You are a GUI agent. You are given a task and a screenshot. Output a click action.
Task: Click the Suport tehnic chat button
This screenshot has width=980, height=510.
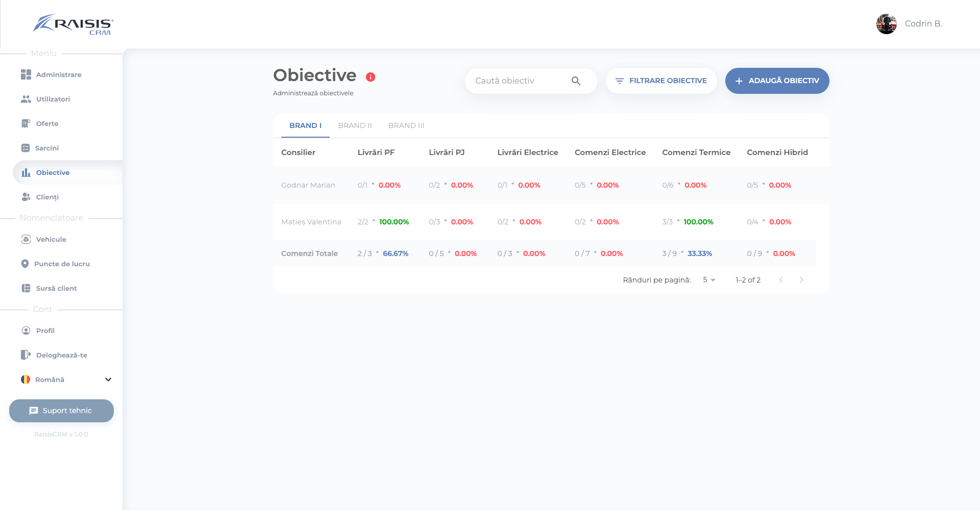pos(61,411)
